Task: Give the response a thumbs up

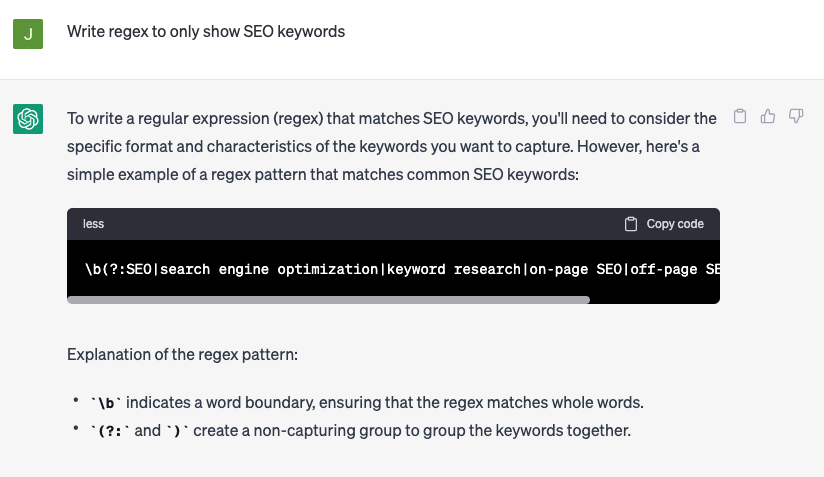Action: [x=768, y=117]
